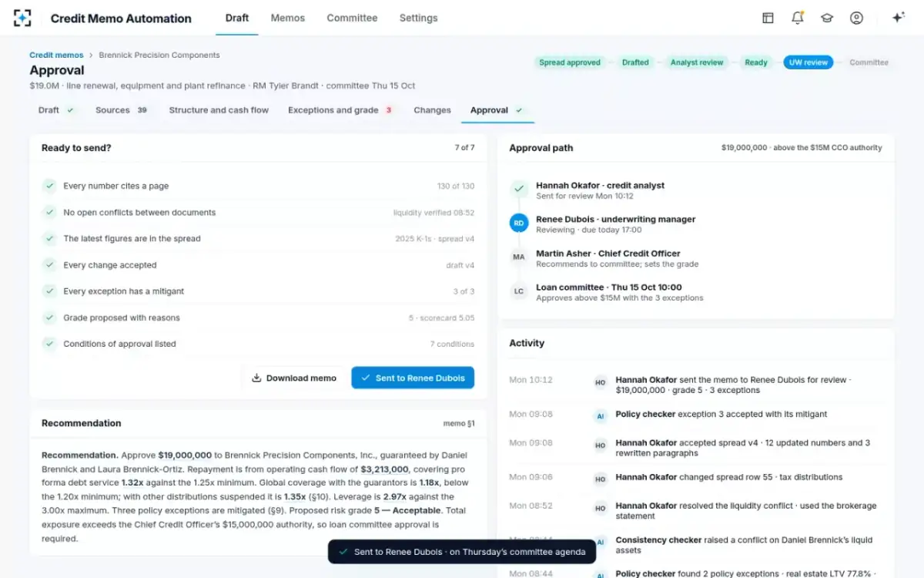Click the Credit Memo Automation logo icon

[22, 18]
